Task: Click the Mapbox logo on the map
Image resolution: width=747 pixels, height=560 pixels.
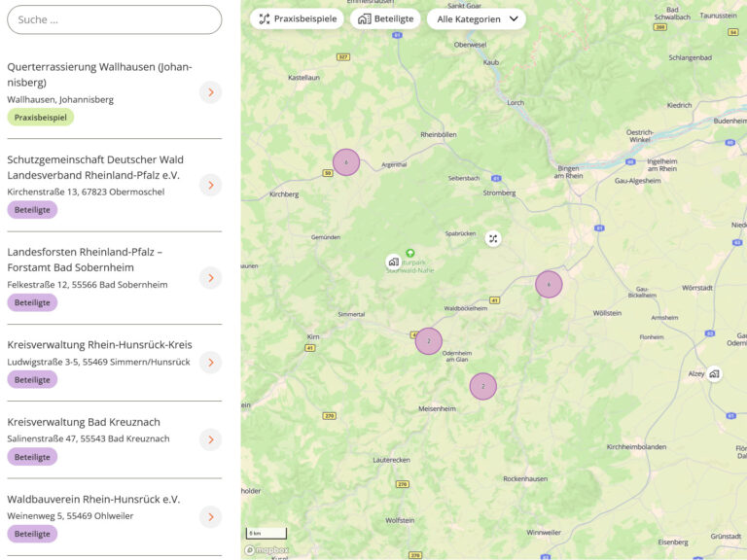Action: point(267,550)
